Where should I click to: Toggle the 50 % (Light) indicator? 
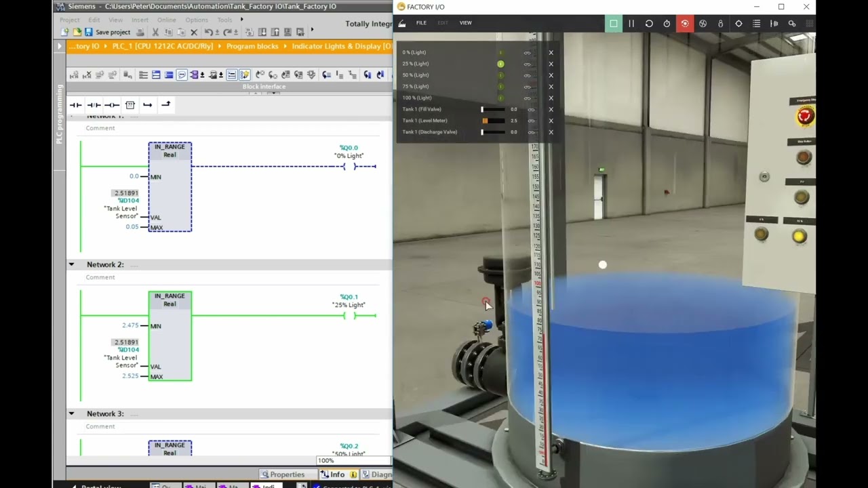pos(500,75)
